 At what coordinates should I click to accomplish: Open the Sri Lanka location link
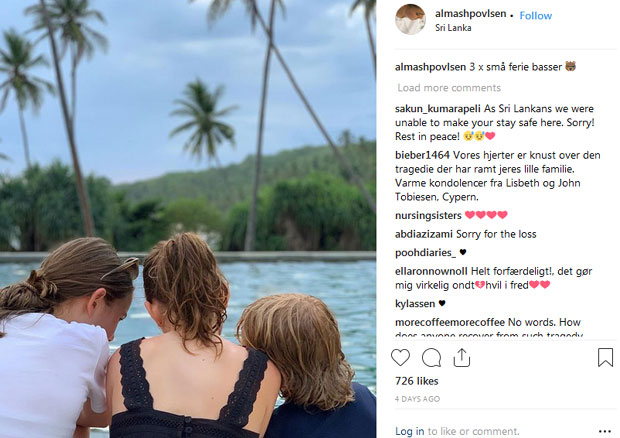454,29
